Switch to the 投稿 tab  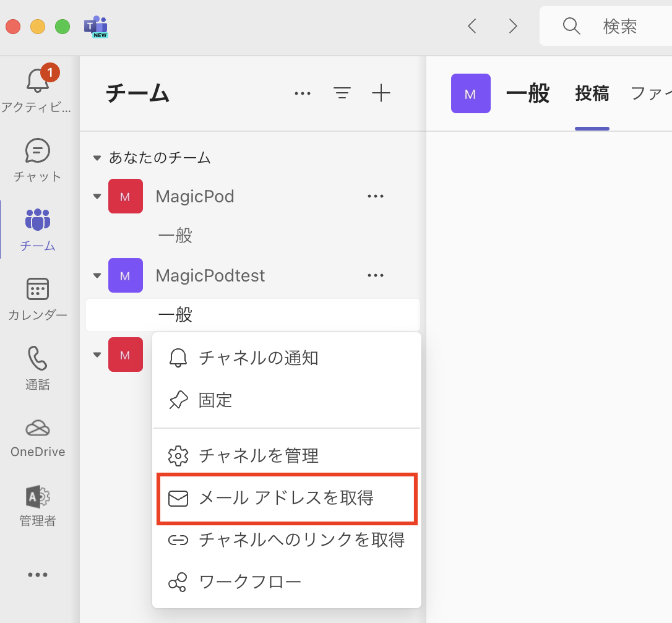point(592,93)
